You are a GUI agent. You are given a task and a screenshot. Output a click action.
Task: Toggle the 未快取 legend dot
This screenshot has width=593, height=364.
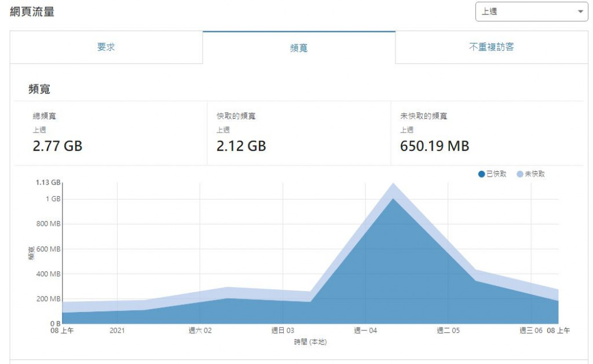coord(520,174)
